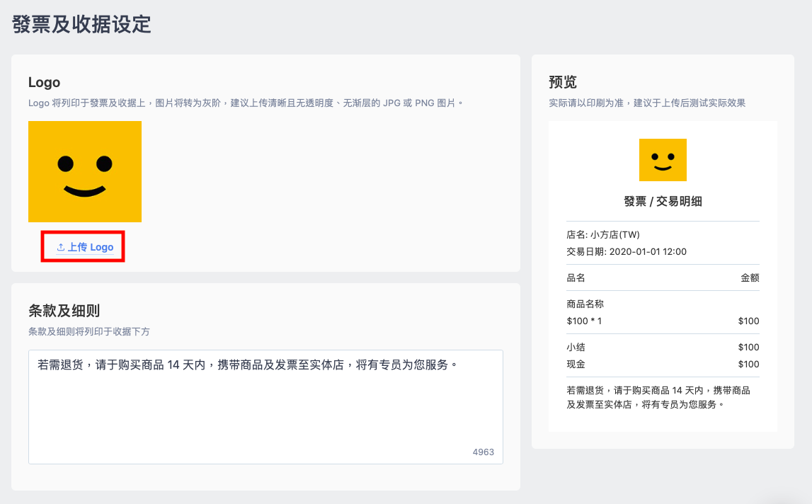The image size is (812, 504).
Task: Click the 条款及细则 section heading
Action: 64,311
